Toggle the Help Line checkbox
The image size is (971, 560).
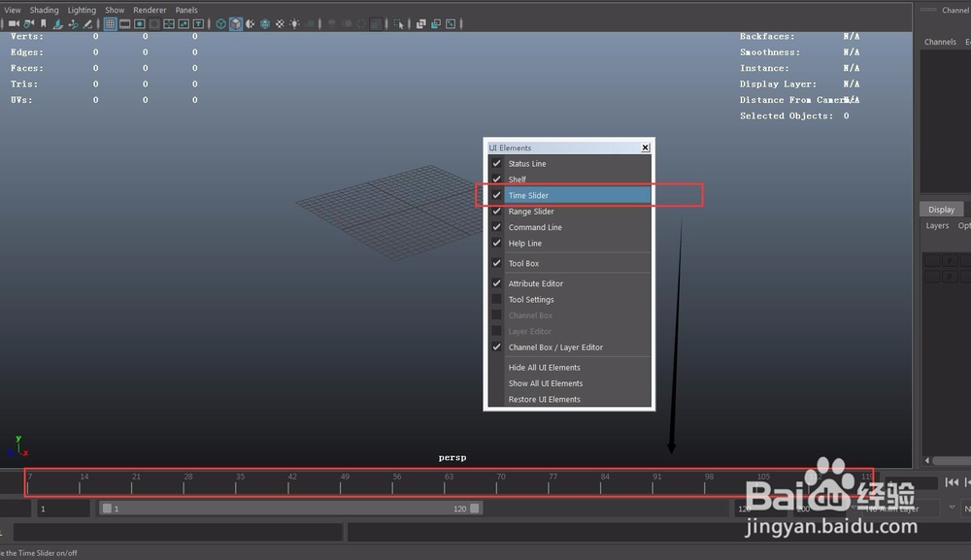tap(496, 244)
